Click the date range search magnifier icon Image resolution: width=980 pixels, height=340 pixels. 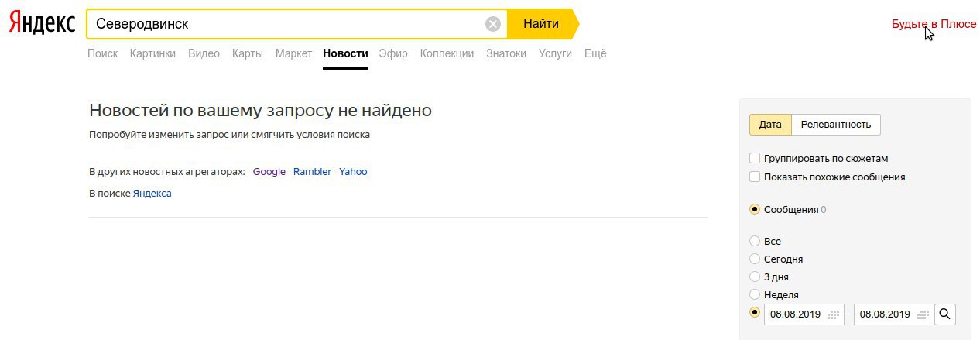click(x=945, y=314)
